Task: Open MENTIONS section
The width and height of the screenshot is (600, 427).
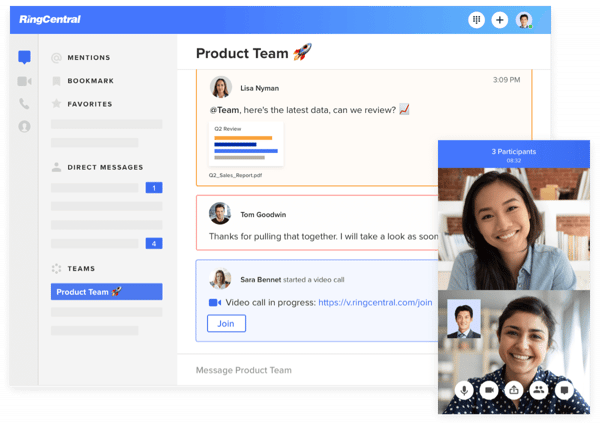Action: pyautogui.click(x=89, y=58)
